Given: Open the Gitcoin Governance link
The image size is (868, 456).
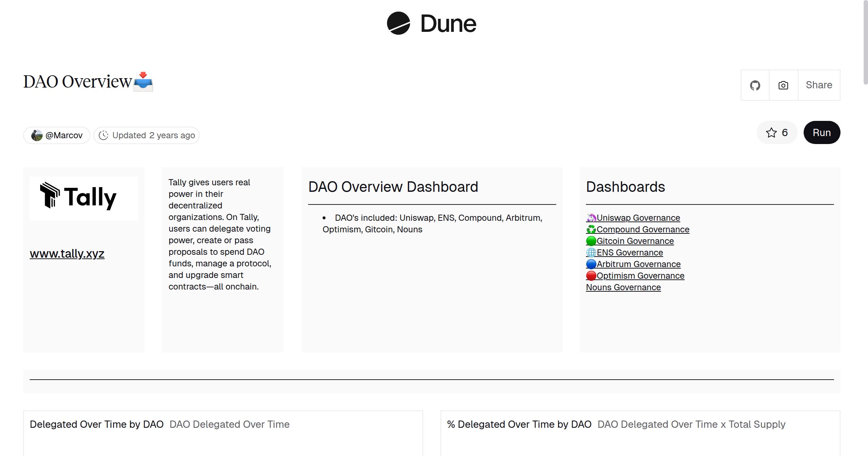Looking at the screenshot, I should coord(635,241).
